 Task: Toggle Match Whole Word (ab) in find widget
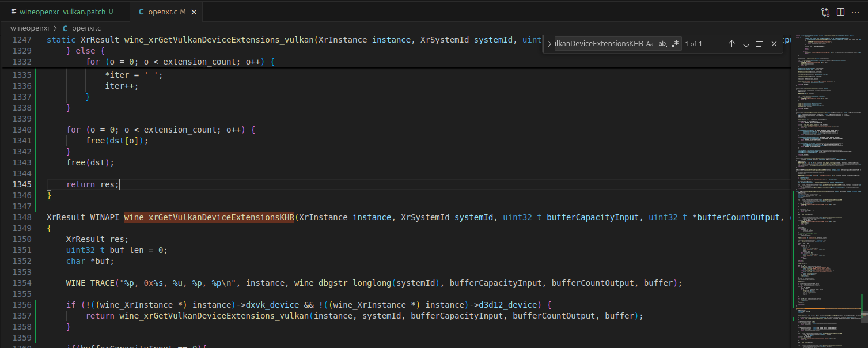point(662,44)
